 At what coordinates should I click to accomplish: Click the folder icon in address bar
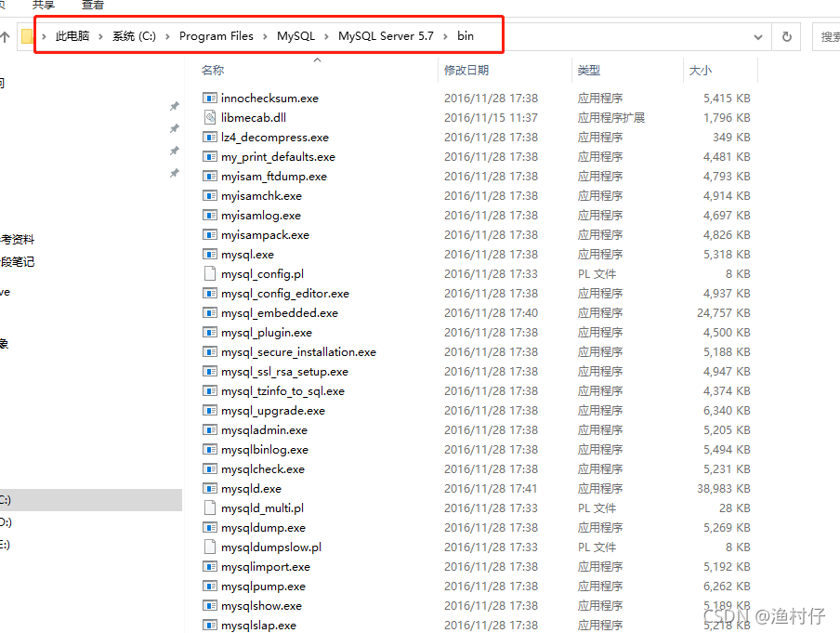(x=27, y=36)
